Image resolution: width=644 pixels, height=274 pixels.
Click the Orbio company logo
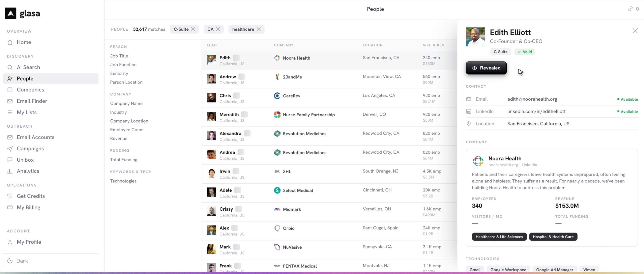(277, 228)
